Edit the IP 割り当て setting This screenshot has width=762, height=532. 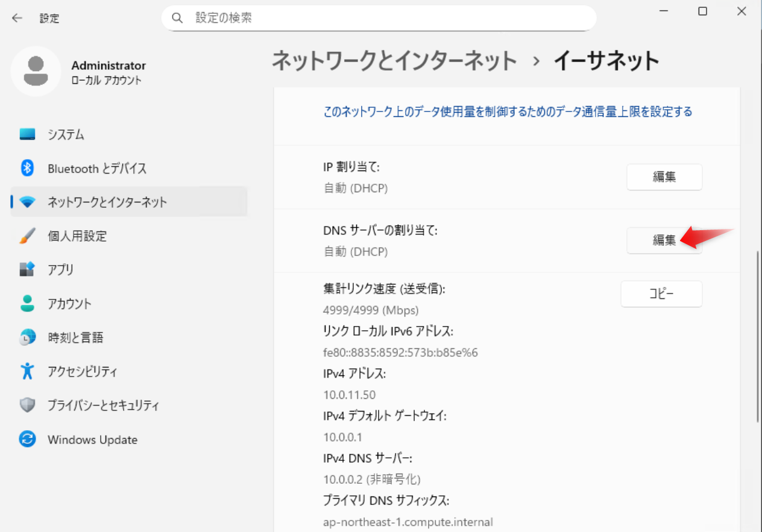(664, 177)
